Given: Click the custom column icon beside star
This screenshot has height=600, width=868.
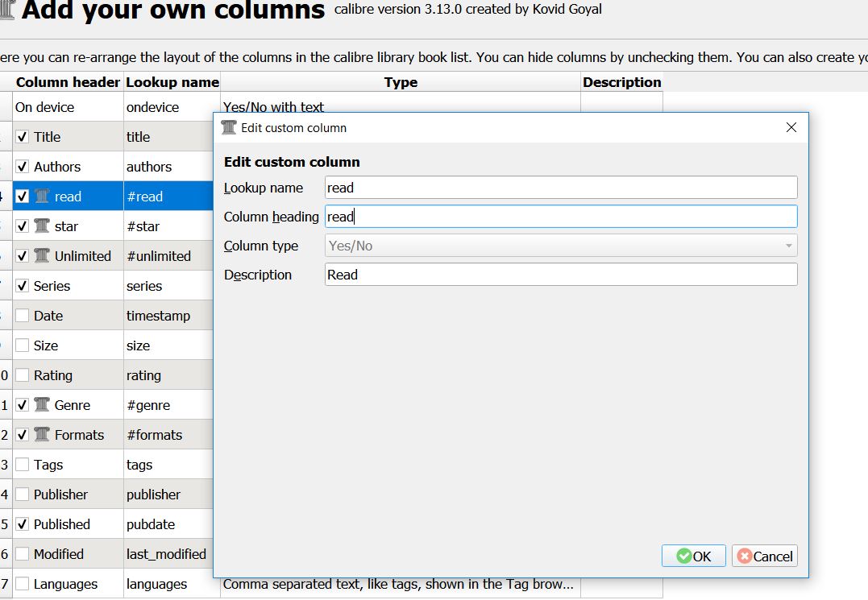Looking at the screenshot, I should coord(42,226).
